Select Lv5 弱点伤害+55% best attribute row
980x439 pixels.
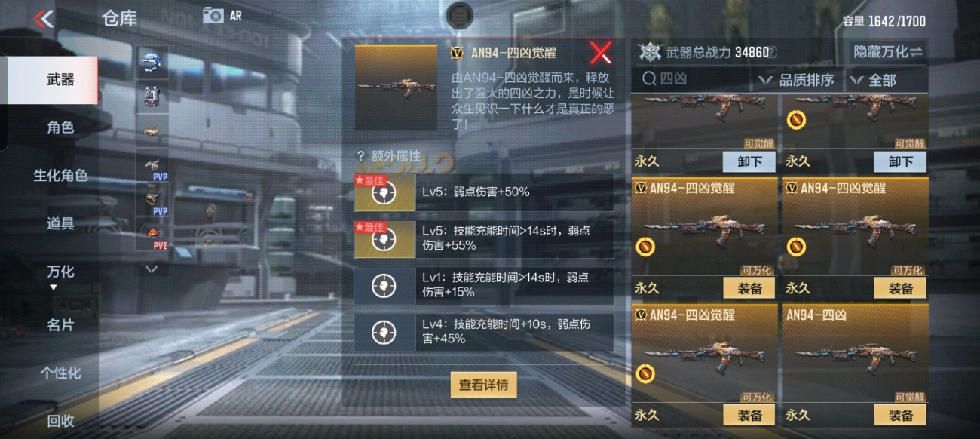(x=484, y=239)
